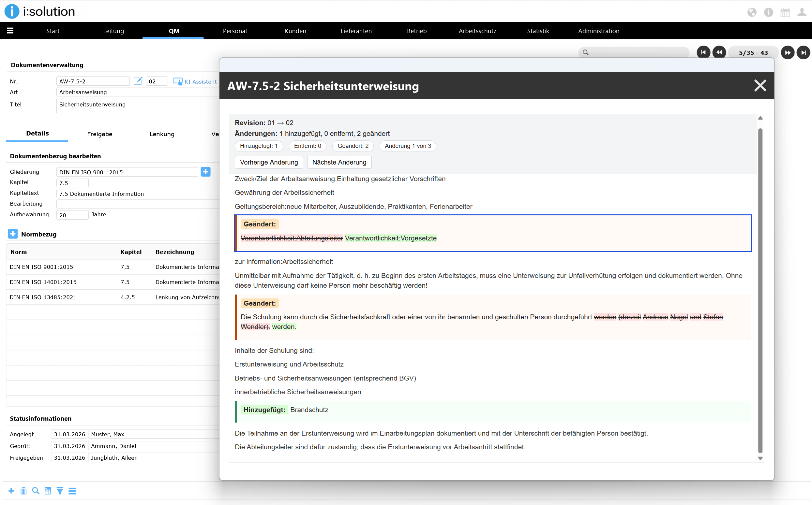Image resolution: width=812 pixels, height=505 pixels.
Task: Open the user profile icon
Action: tap(802, 12)
